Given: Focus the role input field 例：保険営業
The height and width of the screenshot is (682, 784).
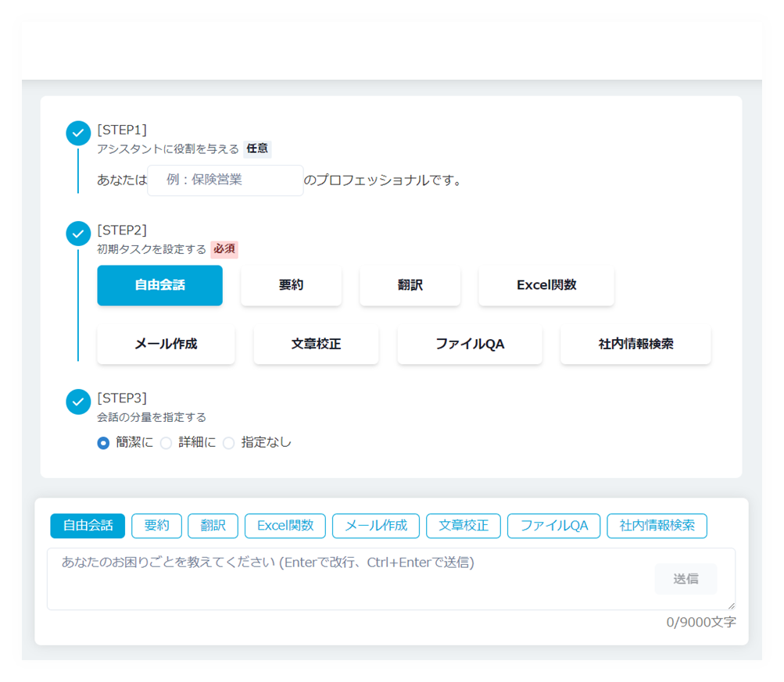Looking at the screenshot, I should [225, 180].
